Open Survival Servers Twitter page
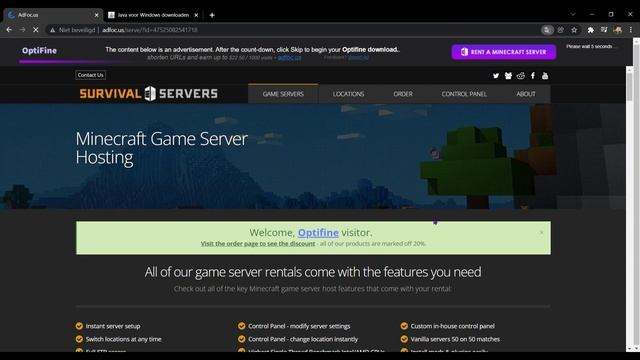This screenshot has height=360, width=640. click(x=496, y=76)
